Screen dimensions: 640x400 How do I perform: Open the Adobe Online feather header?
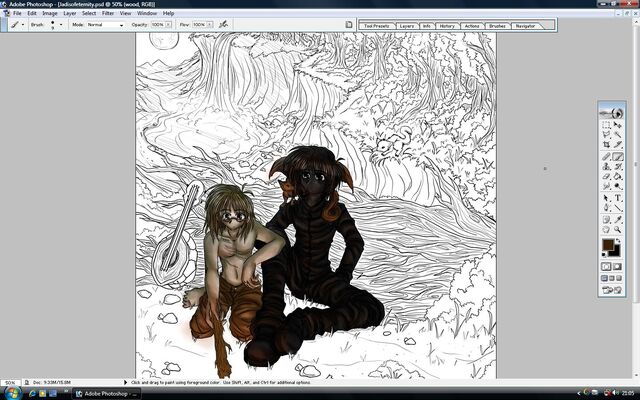pyautogui.click(x=612, y=113)
